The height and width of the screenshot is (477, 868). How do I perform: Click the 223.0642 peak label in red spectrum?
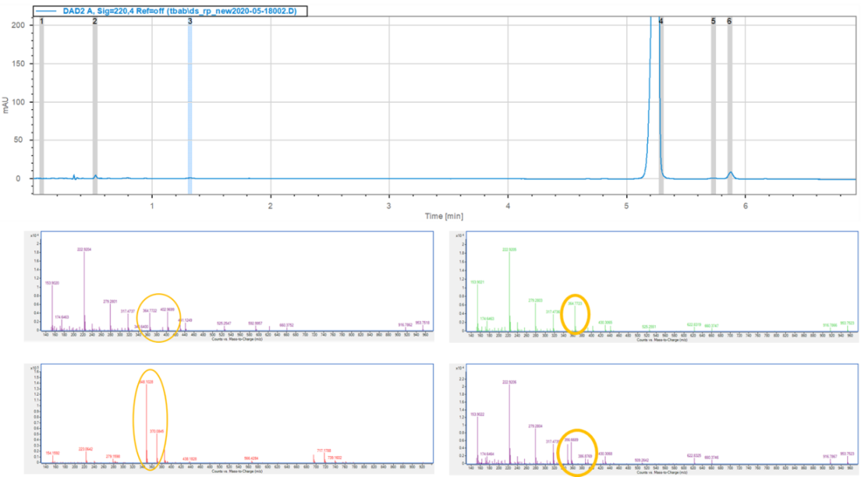[x=86, y=449]
